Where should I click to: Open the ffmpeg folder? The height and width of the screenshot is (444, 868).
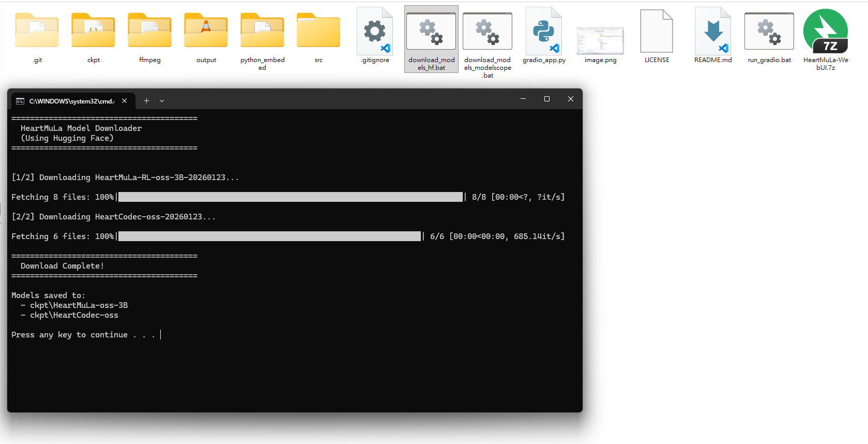150,30
